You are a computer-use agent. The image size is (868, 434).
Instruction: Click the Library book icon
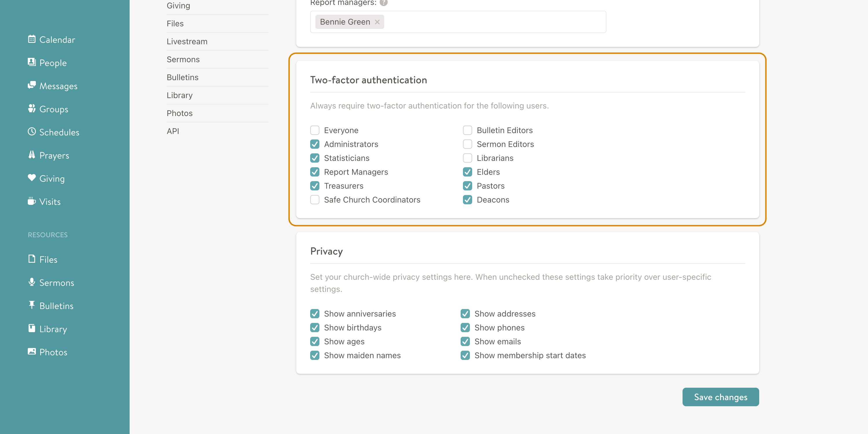pos(32,328)
